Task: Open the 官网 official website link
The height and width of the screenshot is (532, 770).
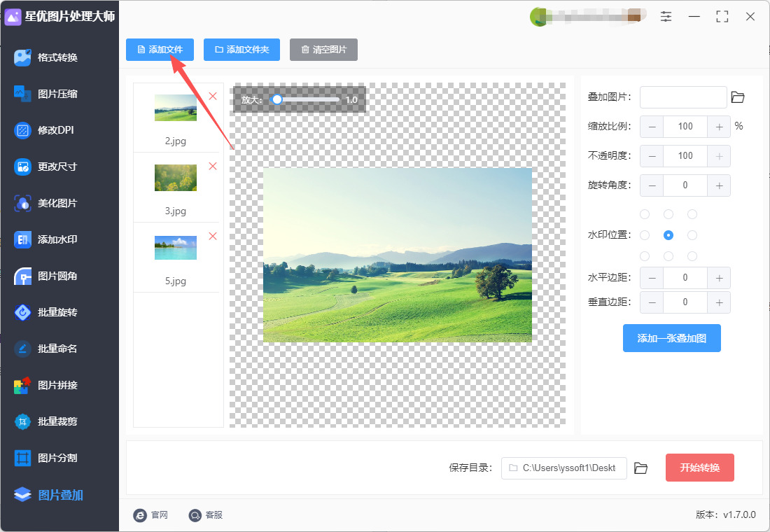Action: 150,514
